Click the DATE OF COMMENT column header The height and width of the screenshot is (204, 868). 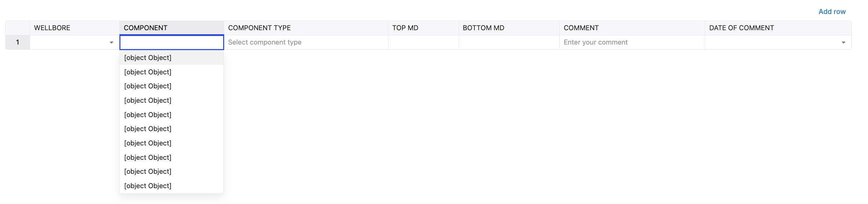tap(741, 28)
